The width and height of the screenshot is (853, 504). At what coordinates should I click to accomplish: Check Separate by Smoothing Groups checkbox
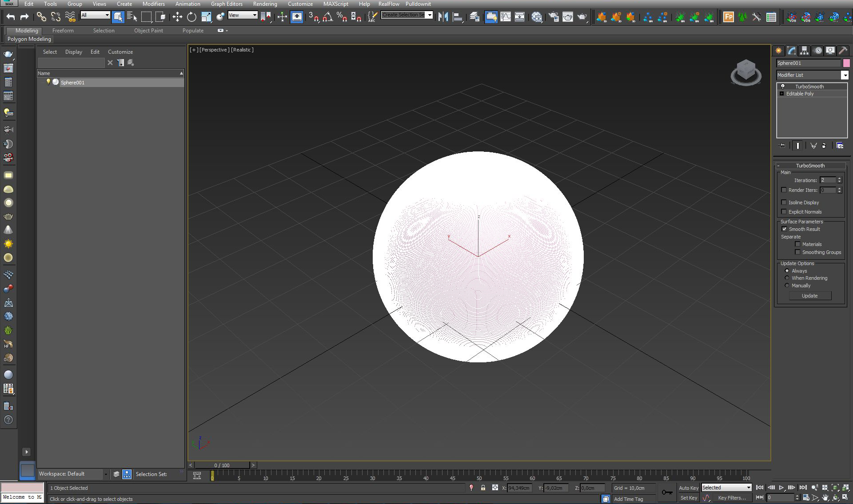click(797, 252)
